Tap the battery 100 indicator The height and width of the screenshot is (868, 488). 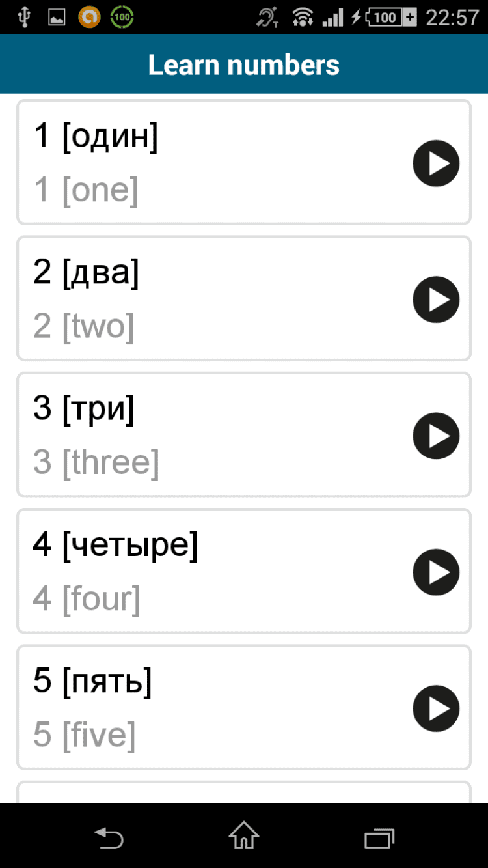click(x=392, y=18)
